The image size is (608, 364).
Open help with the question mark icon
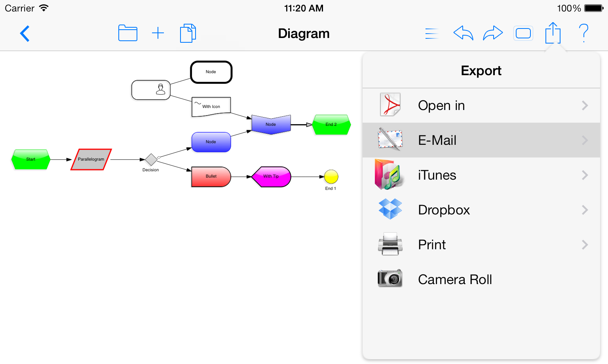click(x=583, y=33)
